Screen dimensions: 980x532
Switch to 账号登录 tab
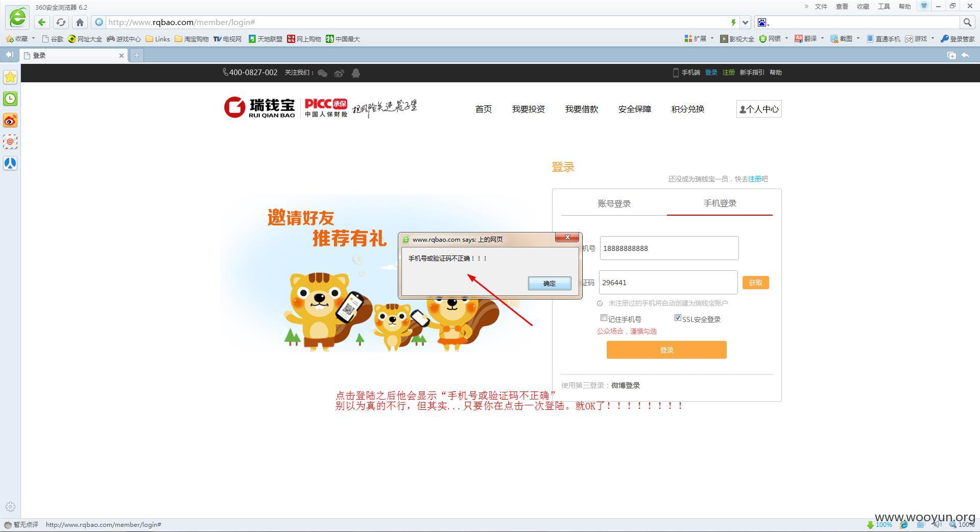(614, 203)
